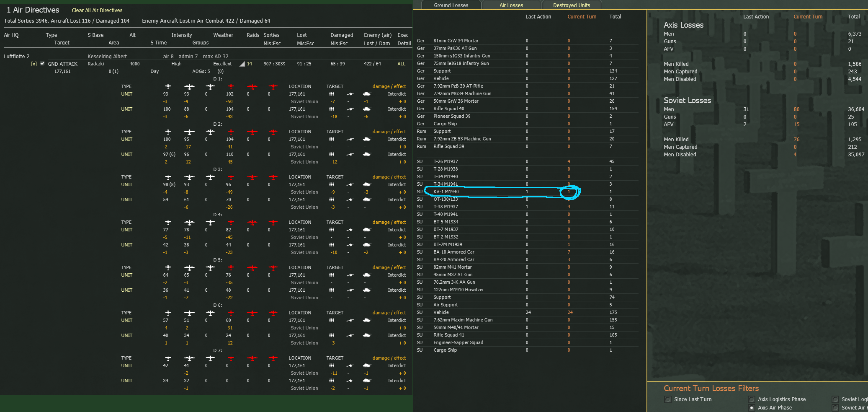This screenshot has width=868, height=412.
Task: Click the troops target icon in D 7's last UNIT row
Action: coord(332,381)
